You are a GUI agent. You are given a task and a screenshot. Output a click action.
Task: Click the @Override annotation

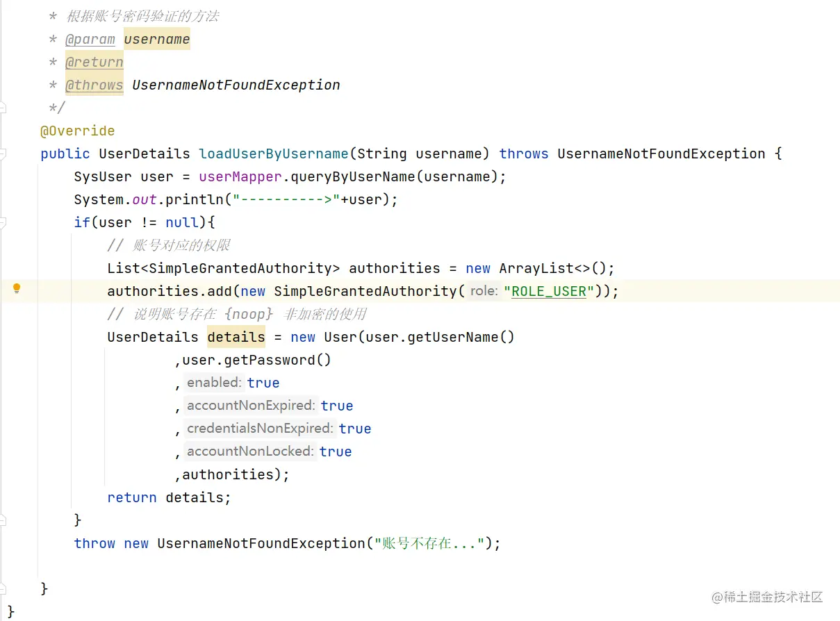(x=77, y=131)
